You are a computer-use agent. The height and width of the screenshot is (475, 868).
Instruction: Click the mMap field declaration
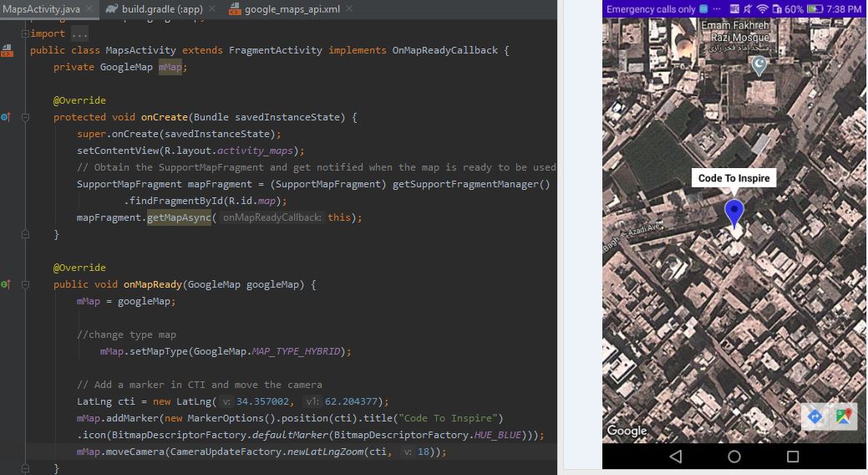coord(170,67)
